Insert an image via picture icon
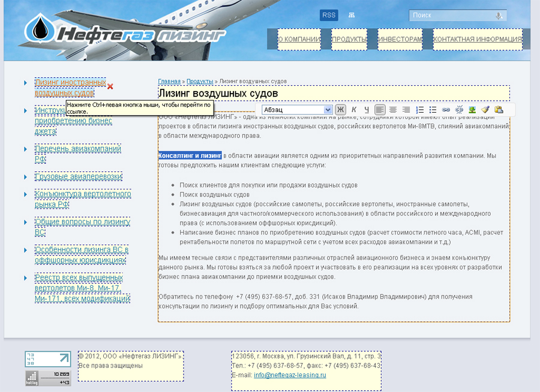 click(x=472, y=110)
